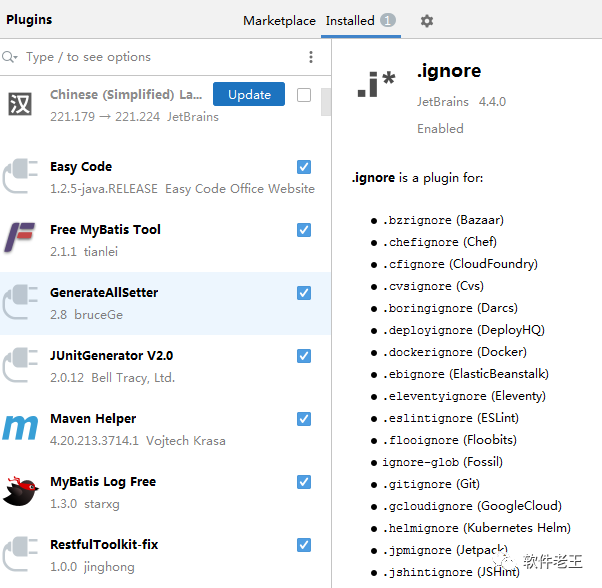Click the MyBatis Log Free bird icon
This screenshot has width=602, height=588.
(20, 492)
